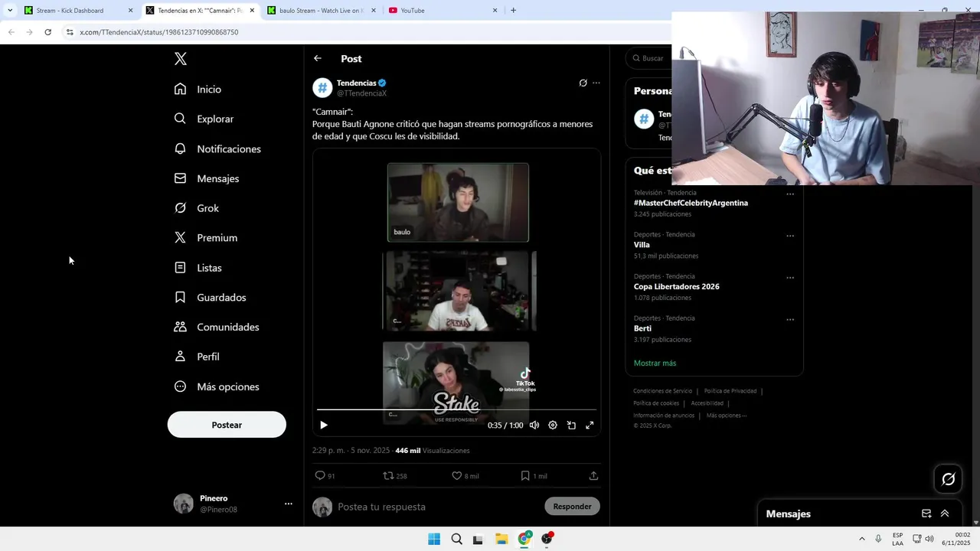Open Comunidades

217,327
